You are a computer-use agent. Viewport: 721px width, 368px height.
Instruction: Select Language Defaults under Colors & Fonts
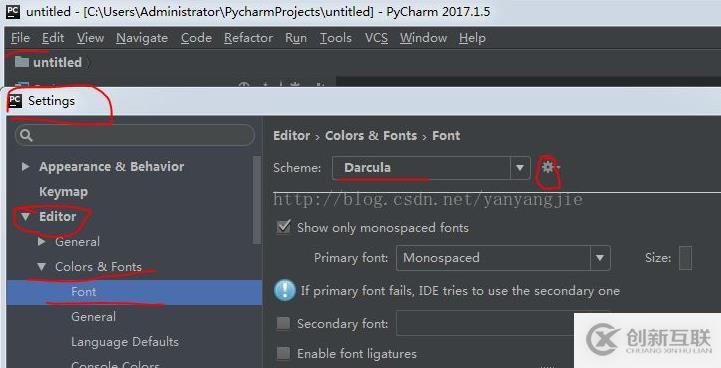125,342
